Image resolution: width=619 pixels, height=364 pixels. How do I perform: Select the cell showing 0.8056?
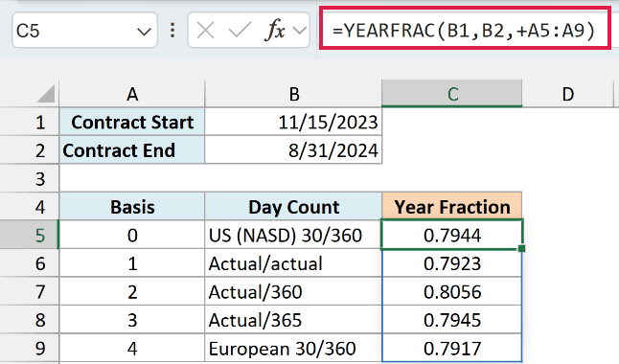pyautogui.click(x=452, y=291)
